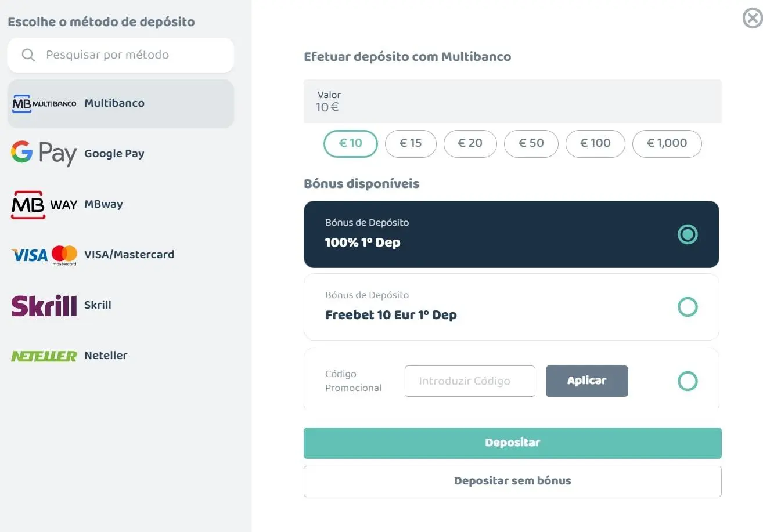
Task: Enable the Código Promocional radio option
Action: point(688,381)
